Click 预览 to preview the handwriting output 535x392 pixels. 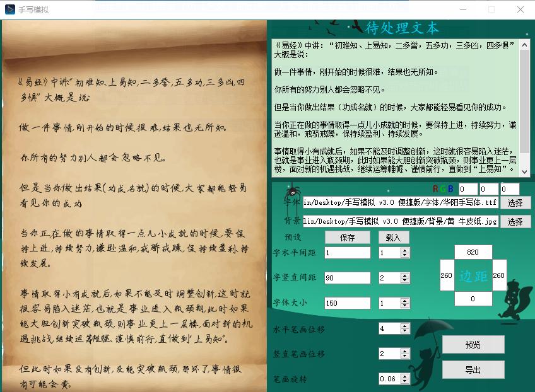[x=473, y=345]
